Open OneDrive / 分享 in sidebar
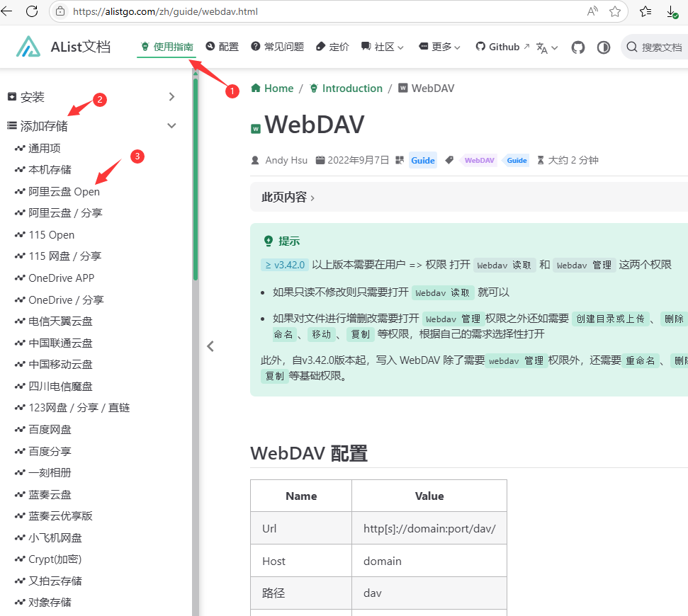688x616 pixels. coord(60,300)
